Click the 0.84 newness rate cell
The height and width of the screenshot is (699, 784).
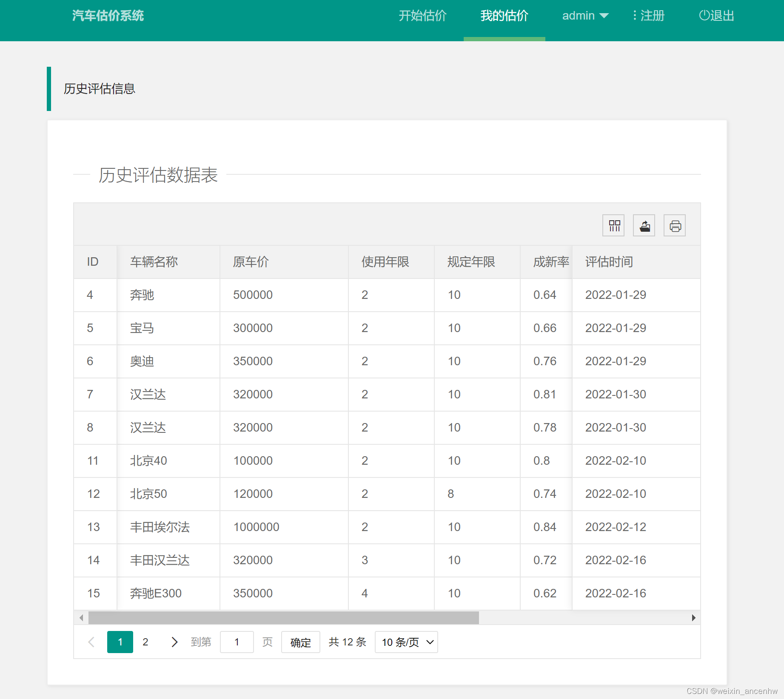[x=546, y=527]
